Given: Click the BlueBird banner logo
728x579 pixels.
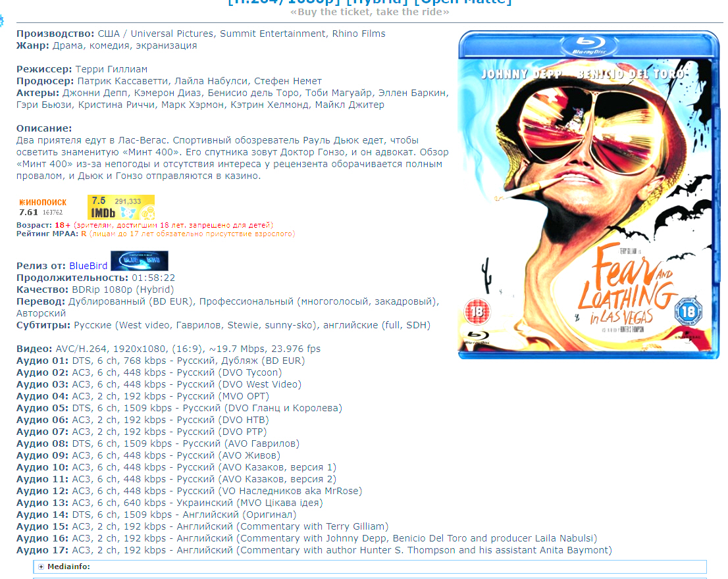Looking at the screenshot, I should 140,261.
